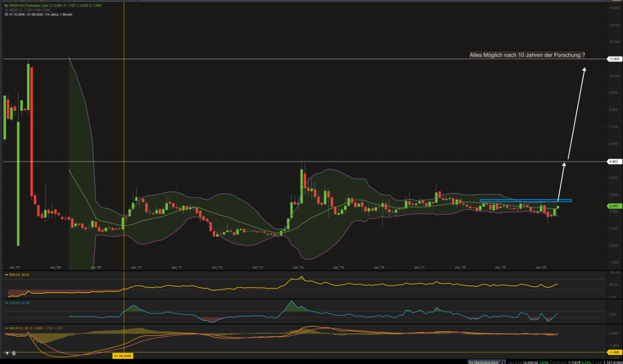
Task: Click the clock icon beside date range
Action: pyautogui.click(x=6, y=14)
